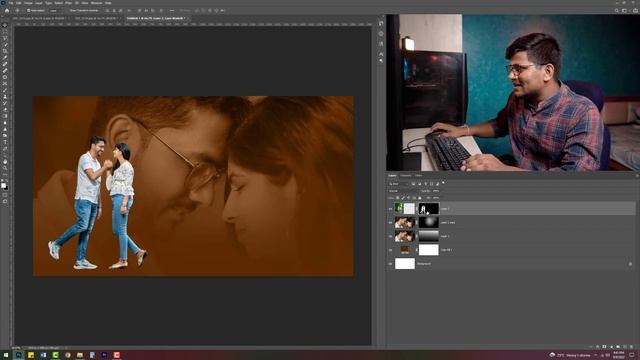Toggle Show Transform Controls checkbox
640x360 pixels.
[x=69, y=10]
